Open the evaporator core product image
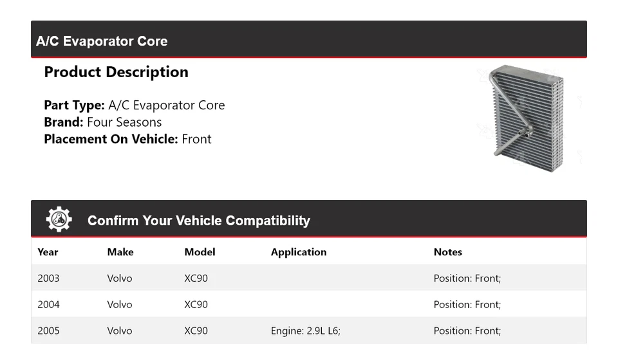This screenshot has width=618, height=364. click(x=525, y=119)
